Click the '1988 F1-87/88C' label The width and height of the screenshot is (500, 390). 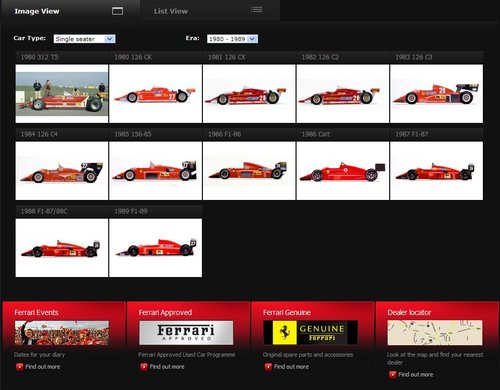[44, 211]
